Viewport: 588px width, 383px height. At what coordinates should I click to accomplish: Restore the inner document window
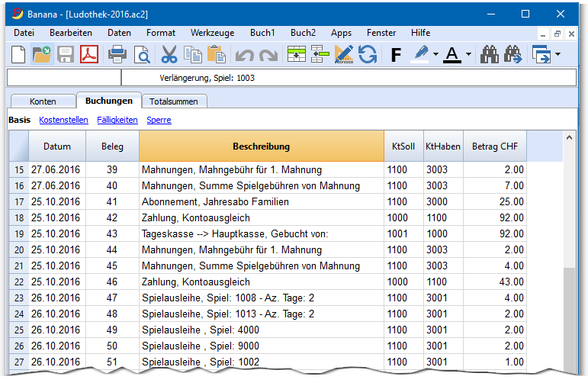coord(557,34)
